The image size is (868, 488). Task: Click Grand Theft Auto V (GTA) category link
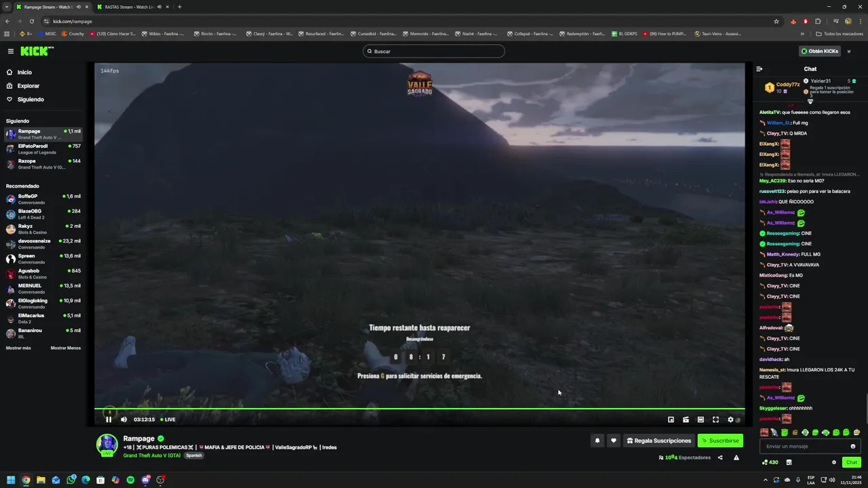(152, 455)
